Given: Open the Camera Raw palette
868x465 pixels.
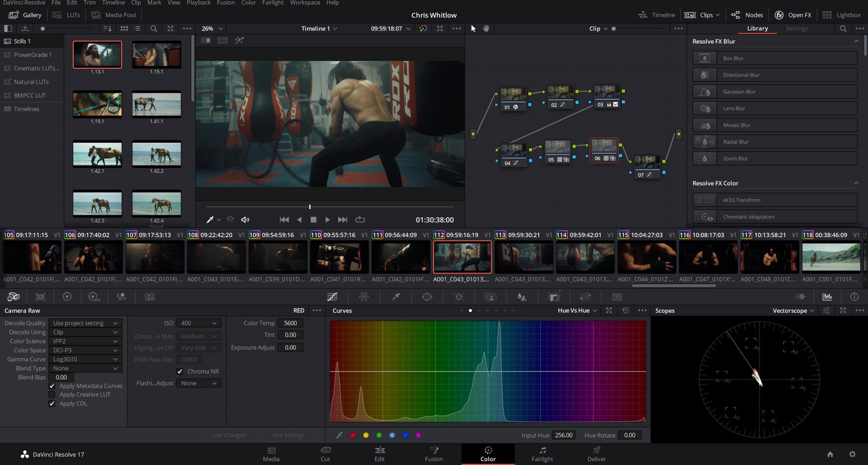Looking at the screenshot, I should tap(13, 296).
